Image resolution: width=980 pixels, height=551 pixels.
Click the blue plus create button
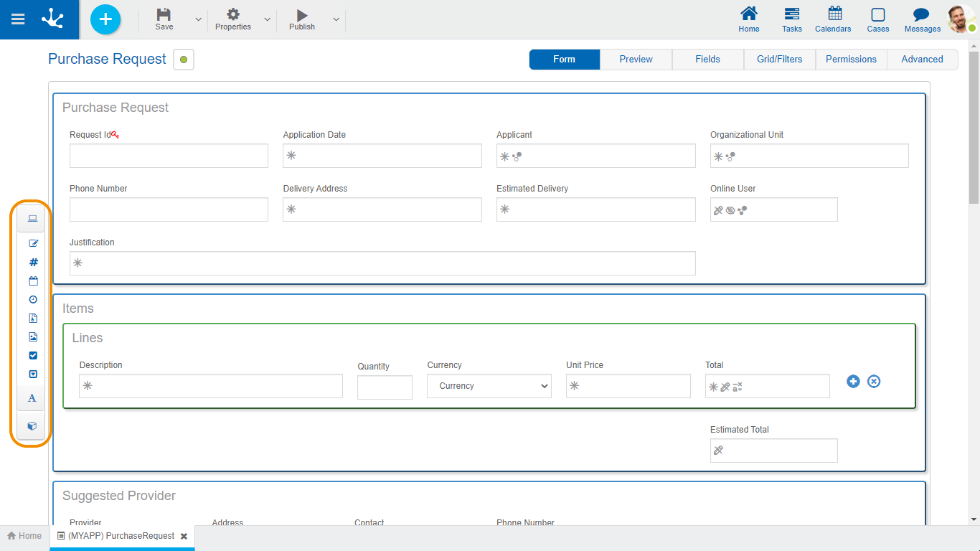coord(105,19)
